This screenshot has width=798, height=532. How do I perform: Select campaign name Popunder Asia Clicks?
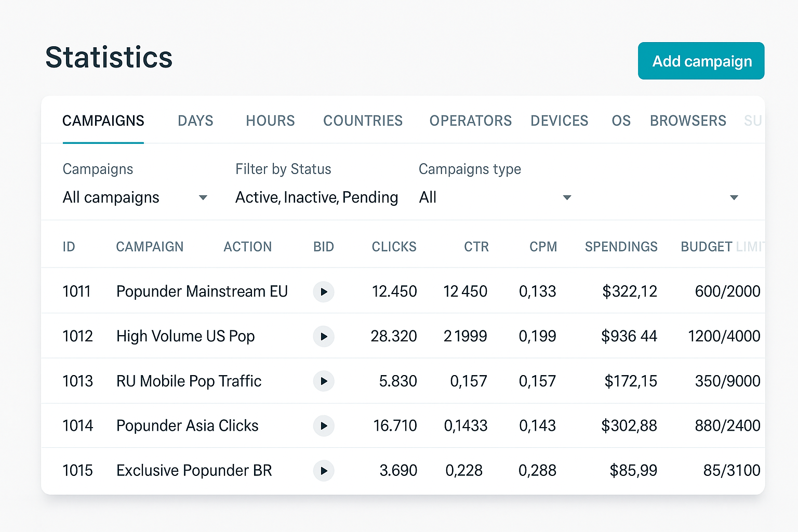[187, 425]
